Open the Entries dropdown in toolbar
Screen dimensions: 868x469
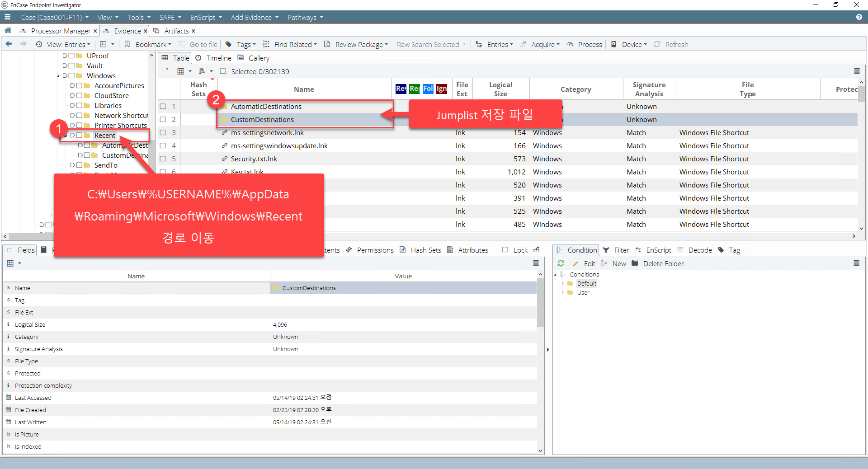coord(500,44)
